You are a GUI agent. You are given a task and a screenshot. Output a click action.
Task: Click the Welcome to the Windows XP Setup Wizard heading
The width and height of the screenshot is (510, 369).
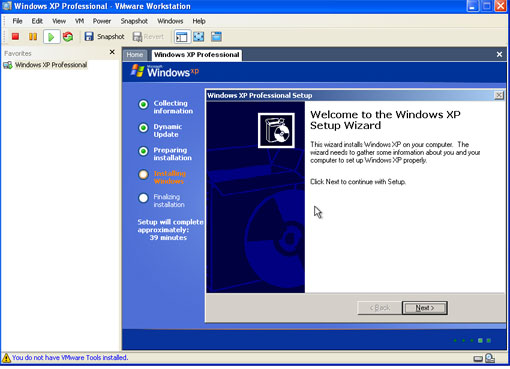(x=385, y=120)
